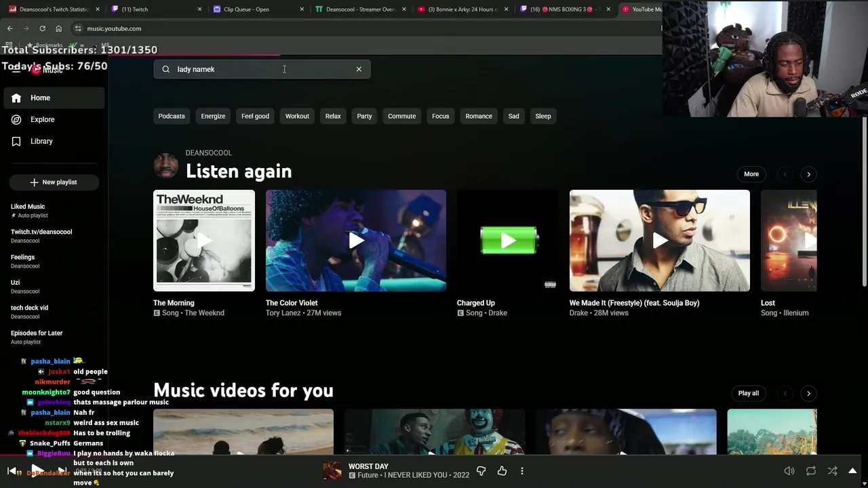Select the Romance chip
868x488 pixels.
(479, 116)
